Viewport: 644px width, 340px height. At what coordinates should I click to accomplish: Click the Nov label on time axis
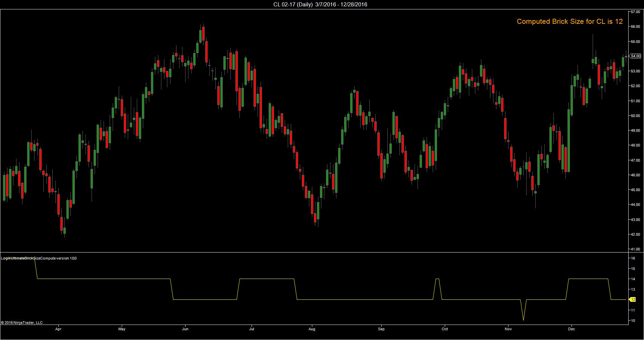pyautogui.click(x=508, y=329)
